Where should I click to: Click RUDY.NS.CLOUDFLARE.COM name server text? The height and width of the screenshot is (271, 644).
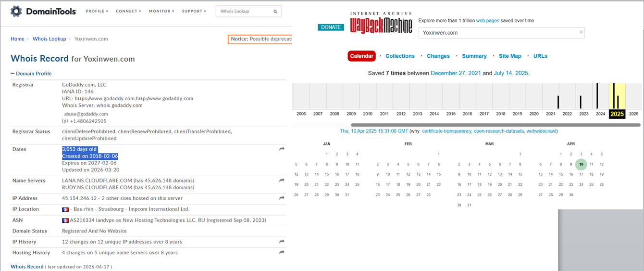(x=97, y=187)
